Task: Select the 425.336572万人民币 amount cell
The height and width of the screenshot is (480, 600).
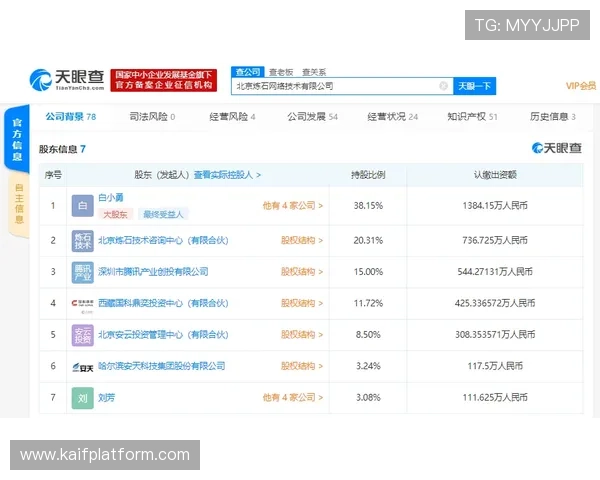Action: pyautogui.click(x=495, y=303)
